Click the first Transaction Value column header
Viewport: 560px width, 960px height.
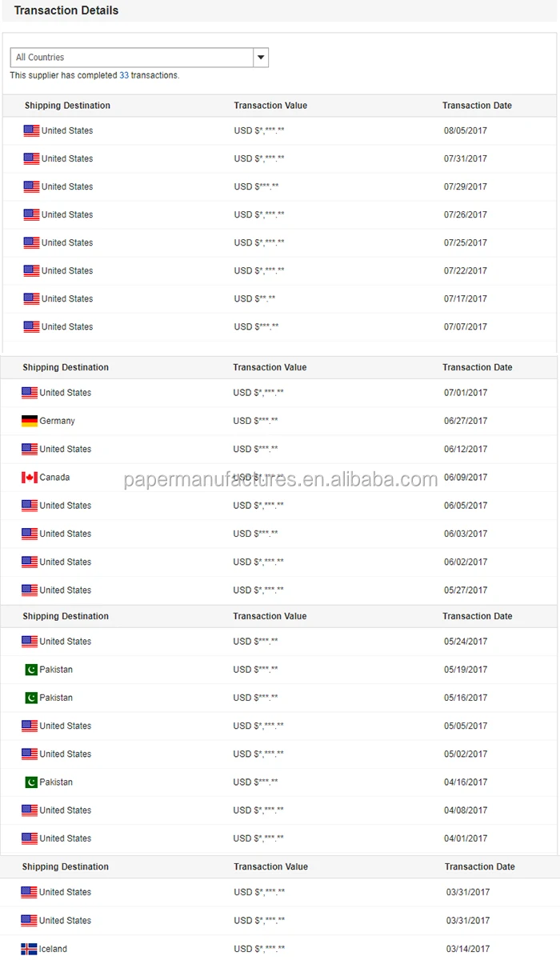270,106
